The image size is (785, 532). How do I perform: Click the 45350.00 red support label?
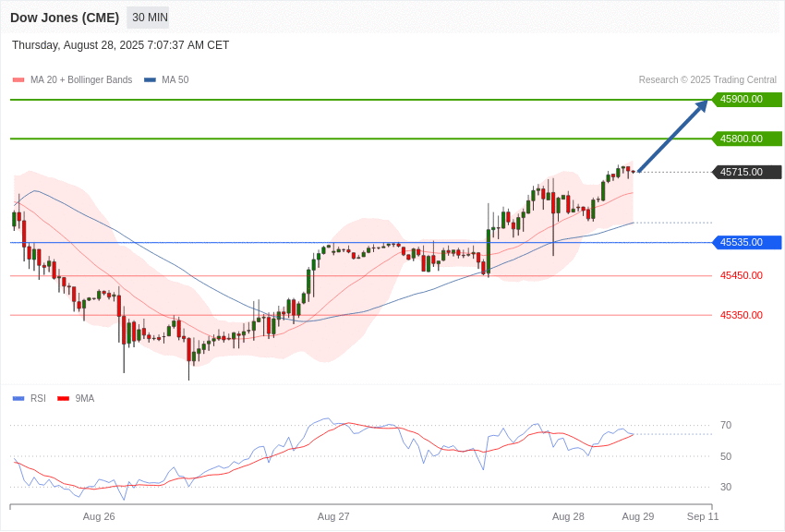pos(742,315)
